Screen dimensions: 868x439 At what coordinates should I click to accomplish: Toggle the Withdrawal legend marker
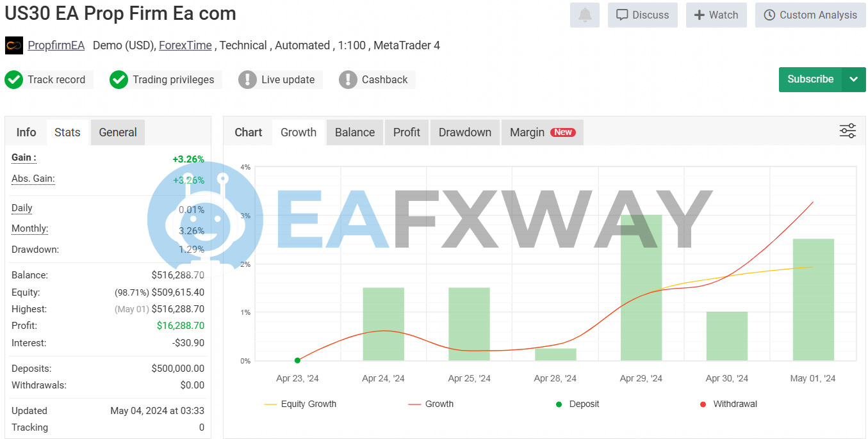pos(728,404)
